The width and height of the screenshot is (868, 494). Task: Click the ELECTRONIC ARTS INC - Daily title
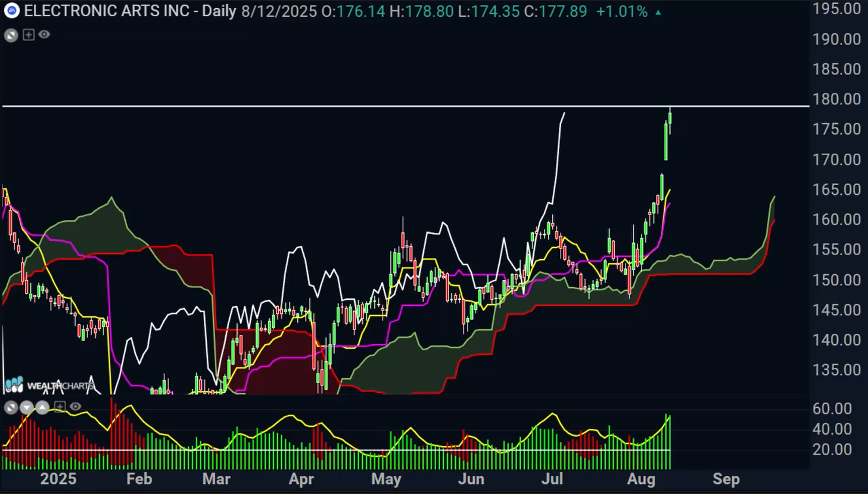coord(130,11)
